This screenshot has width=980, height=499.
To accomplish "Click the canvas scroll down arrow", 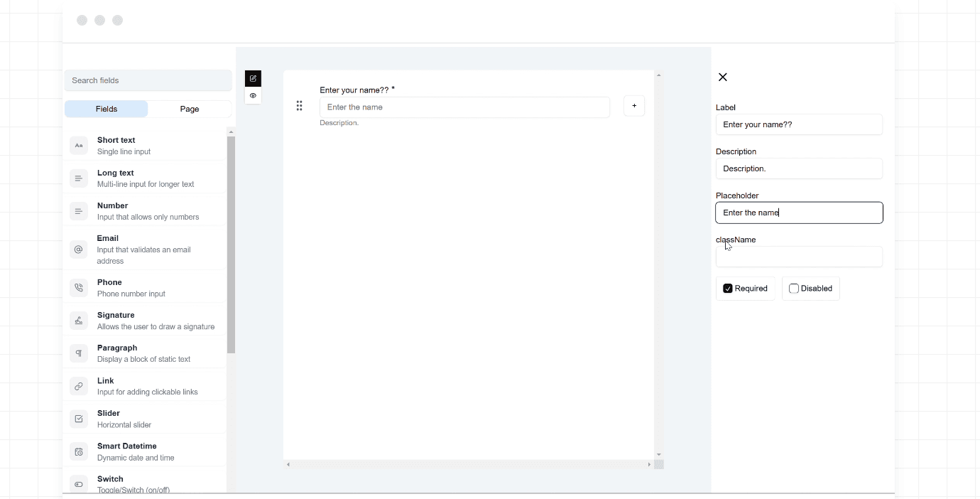I will click(659, 454).
